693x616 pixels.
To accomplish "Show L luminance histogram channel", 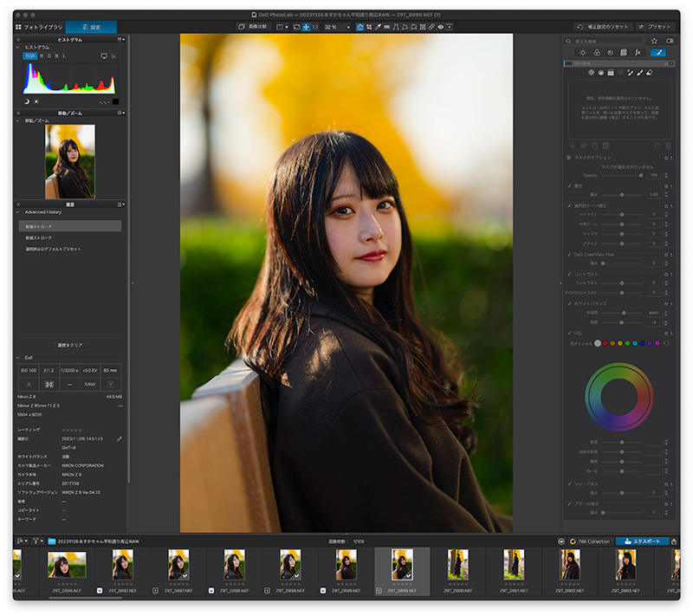I will pyautogui.click(x=64, y=56).
